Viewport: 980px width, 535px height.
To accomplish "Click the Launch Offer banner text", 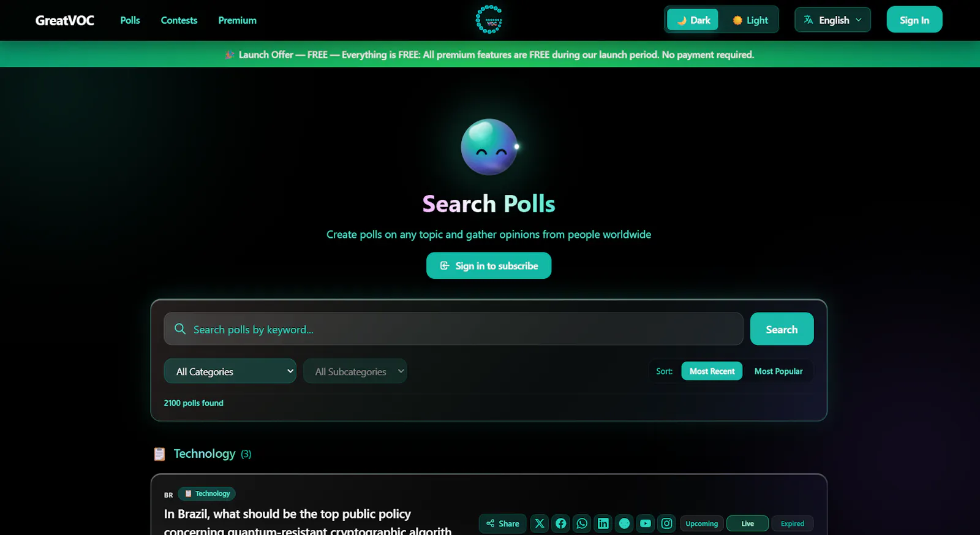I will (x=496, y=55).
